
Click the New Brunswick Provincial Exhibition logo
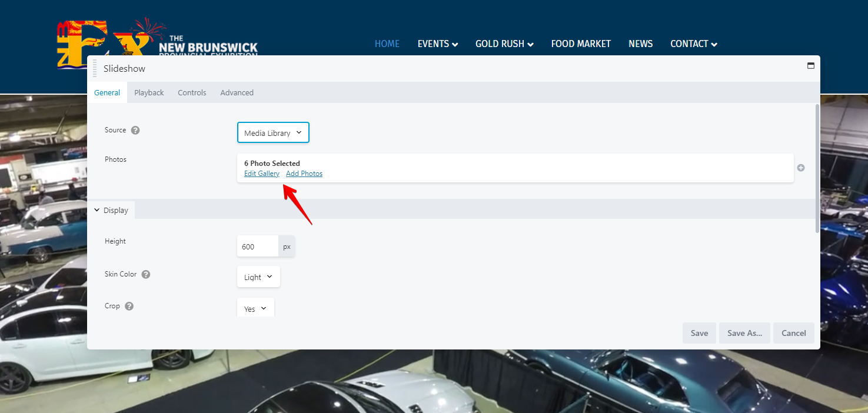[157, 44]
